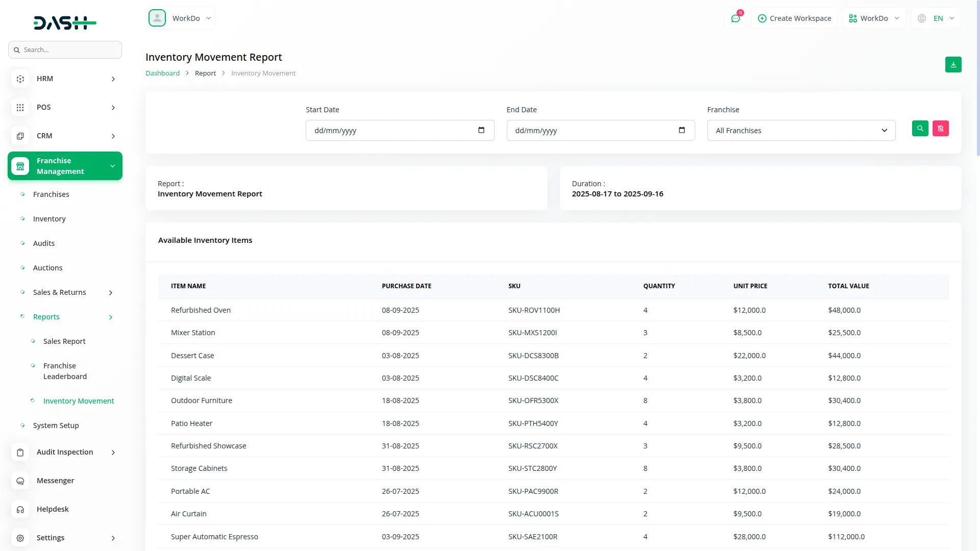The width and height of the screenshot is (980, 551).
Task: Open the All Franchises dropdown
Action: pos(801,131)
